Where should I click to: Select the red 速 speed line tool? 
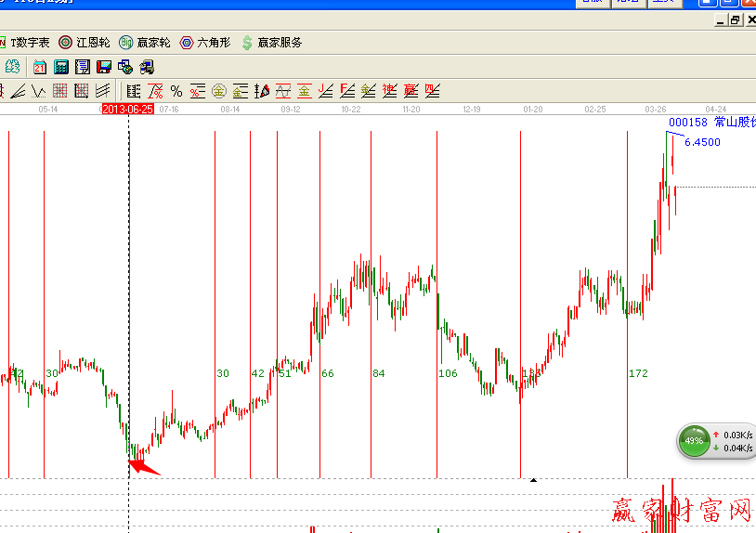390,91
